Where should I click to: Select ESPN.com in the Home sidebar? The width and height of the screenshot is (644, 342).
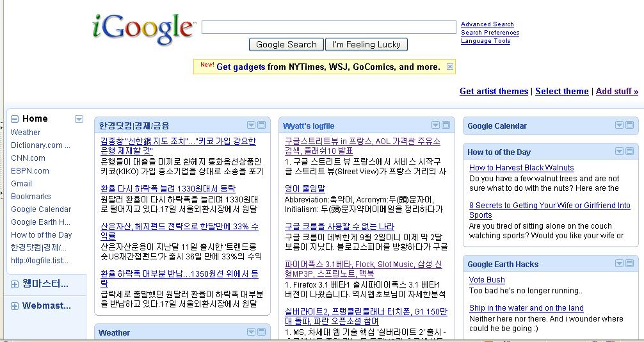pos(30,170)
